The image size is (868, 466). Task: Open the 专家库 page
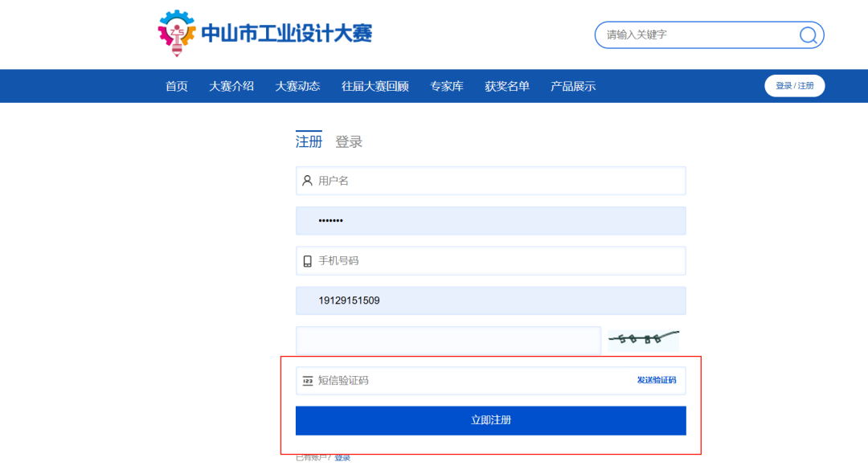tap(447, 86)
